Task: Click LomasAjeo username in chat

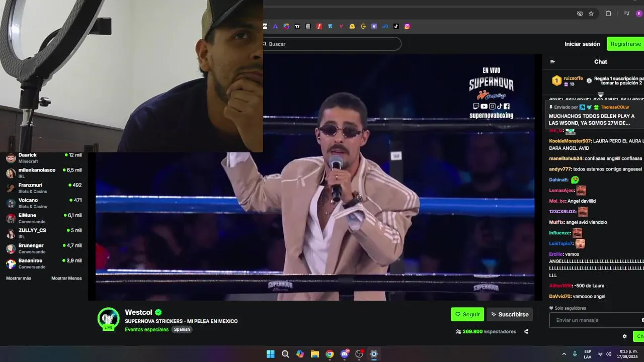Action: coord(561,191)
